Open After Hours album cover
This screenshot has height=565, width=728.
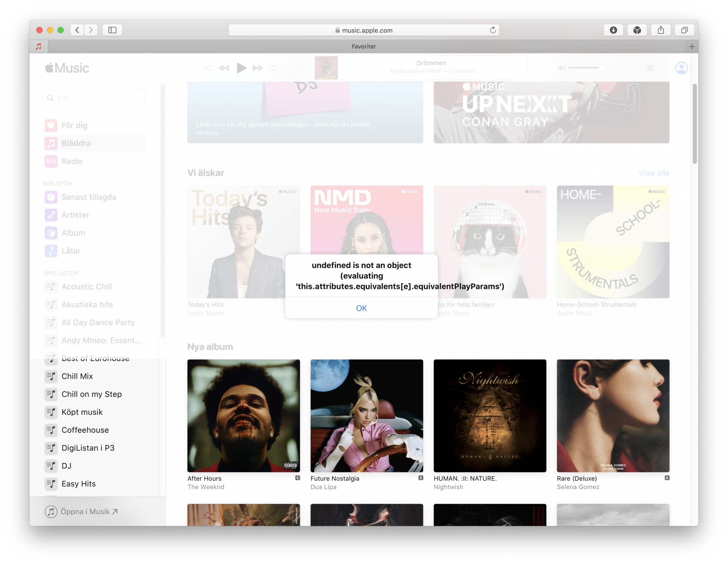pos(244,416)
